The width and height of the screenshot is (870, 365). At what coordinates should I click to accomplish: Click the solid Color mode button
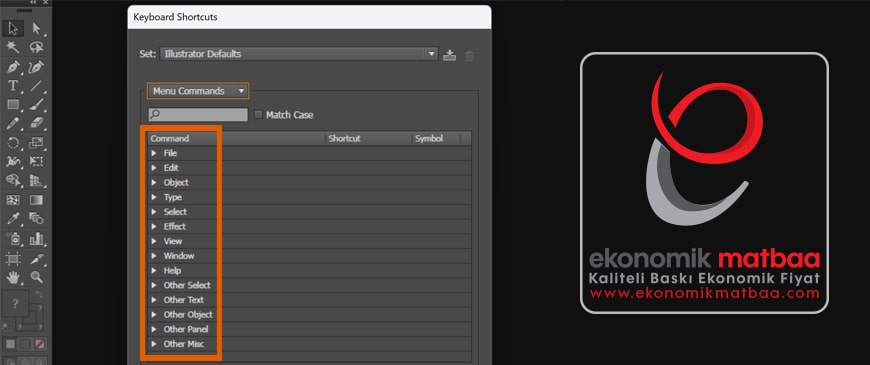pyautogui.click(x=10, y=344)
